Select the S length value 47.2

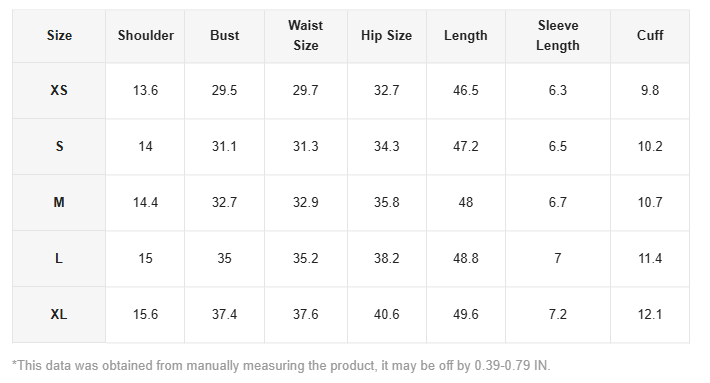tap(465, 147)
